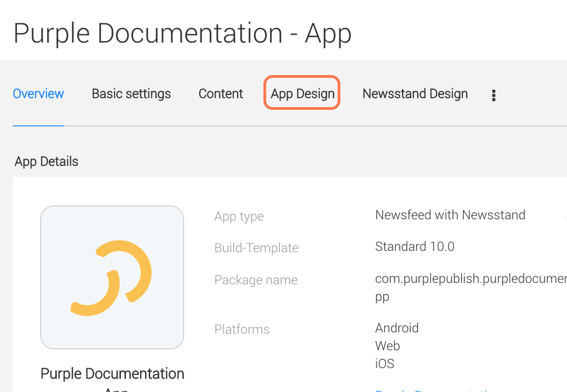The width and height of the screenshot is (567, 392).
Task: Click the Web platform entry
Action: pyautogui.click(x=387, y=346)
